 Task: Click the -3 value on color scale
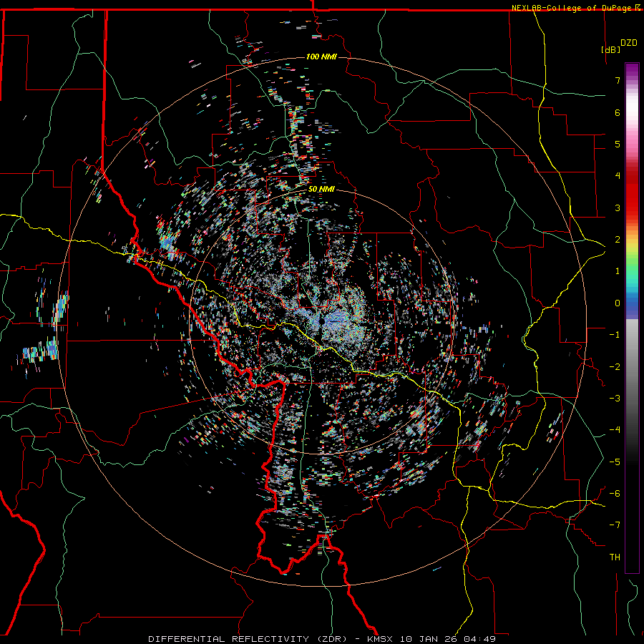[x=615, y=399]
